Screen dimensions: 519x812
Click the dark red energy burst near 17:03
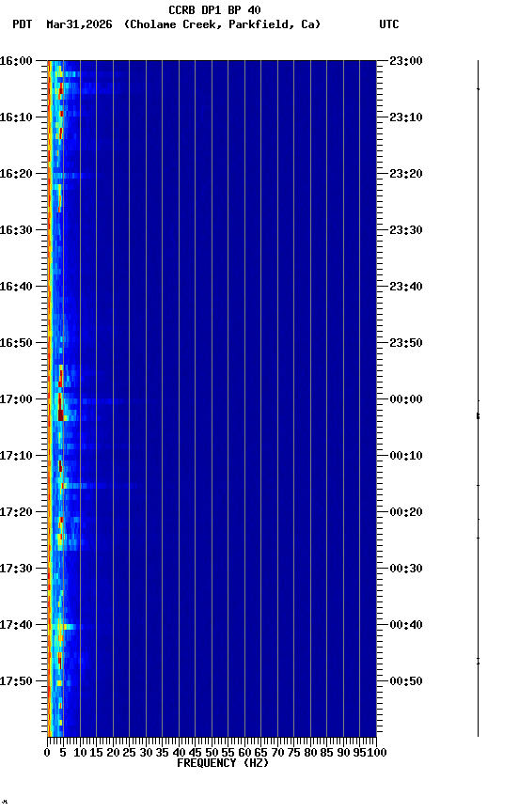[60, 415]
